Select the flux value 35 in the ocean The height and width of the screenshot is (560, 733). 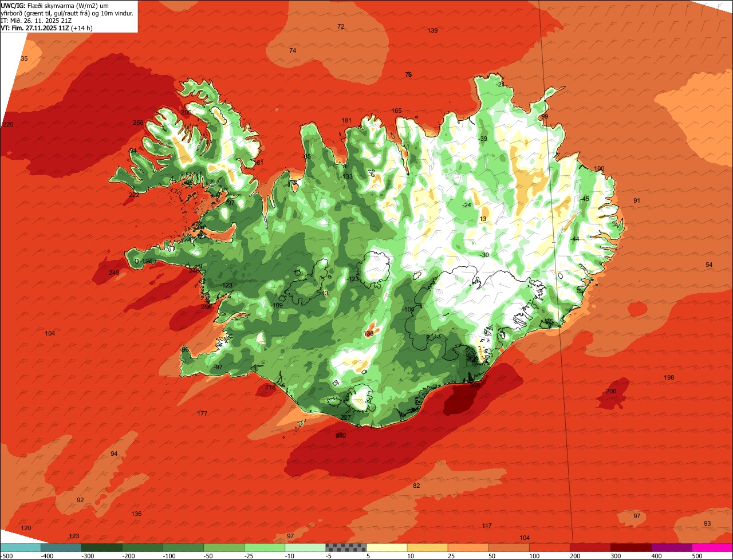pyautogui.click(x=24, y=58)
